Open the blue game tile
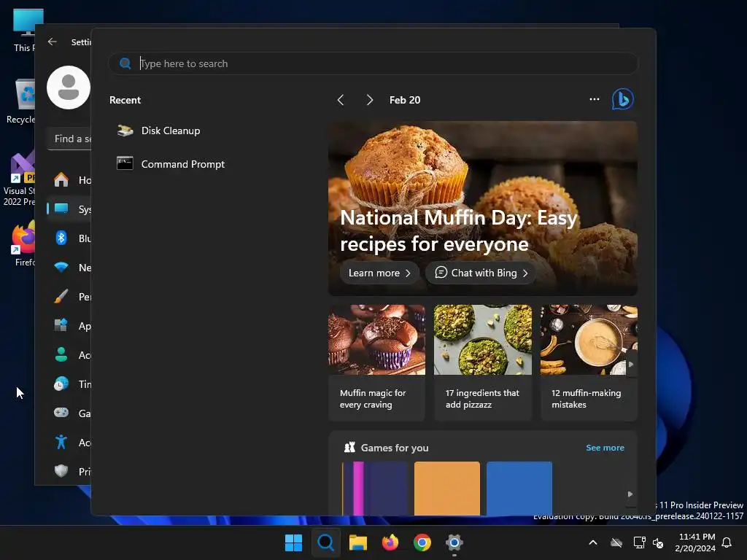 [x=519, y=488]
